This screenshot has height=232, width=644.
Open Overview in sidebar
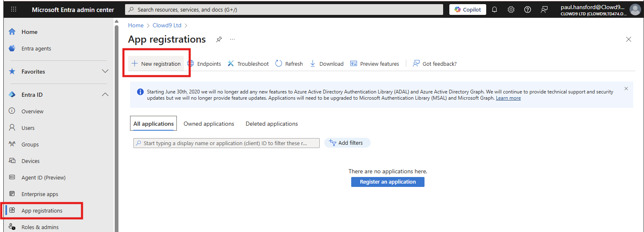[32, 111]
